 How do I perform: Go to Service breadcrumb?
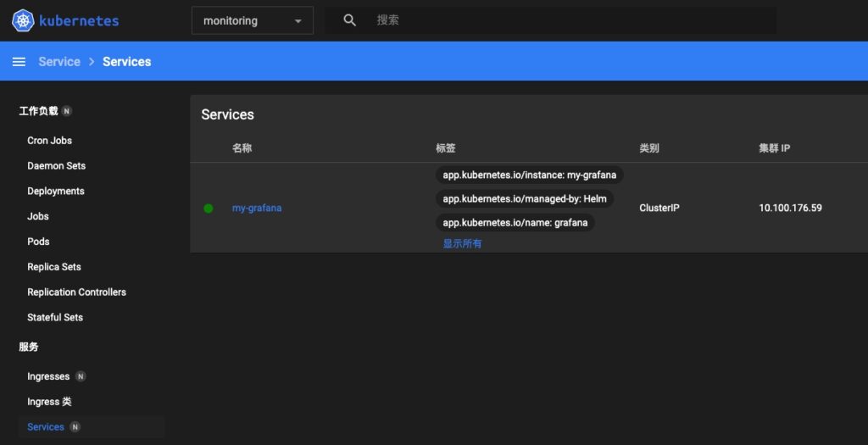pos(59,61)
